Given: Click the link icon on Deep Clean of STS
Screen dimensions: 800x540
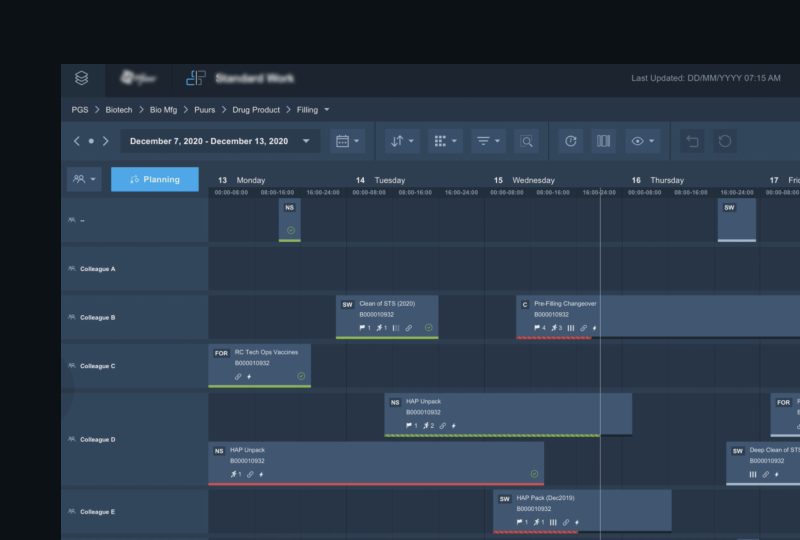Looking at the screenshot, I should (x=765, y=474).
